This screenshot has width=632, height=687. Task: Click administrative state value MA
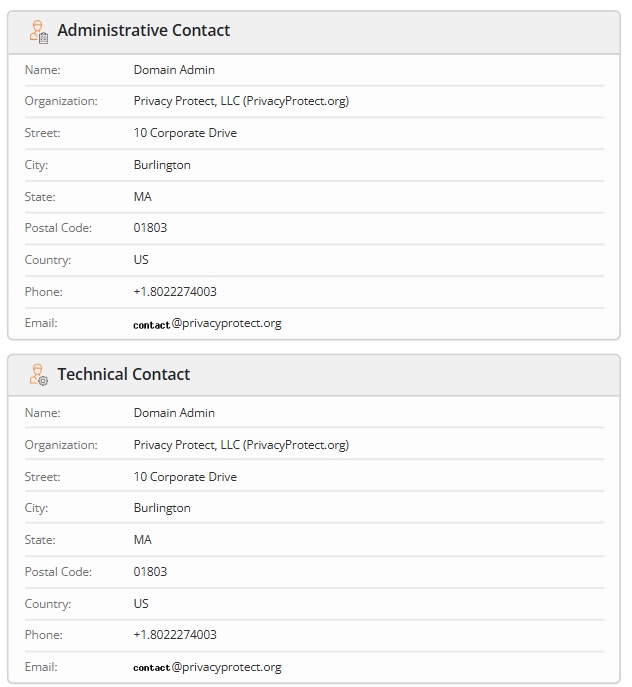tap(143, 197)
